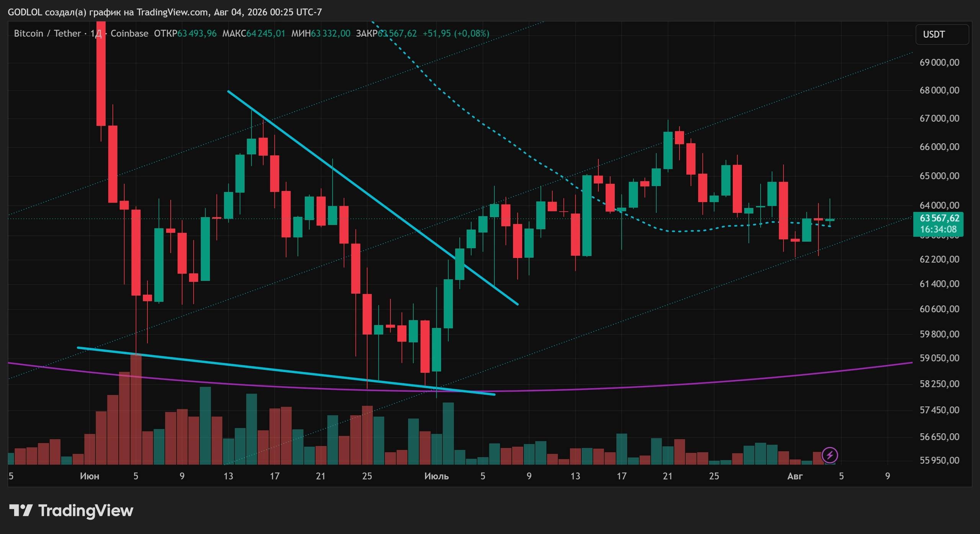Select the ЗАКР value in the legend
This screenshot has width=980, height=534.
[x=397, y=34]
